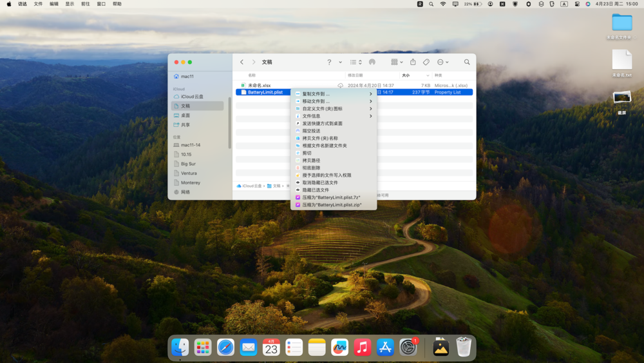644x363 pixels.
Task: Choose "拷贝路径" from context menu
Action: (311, 161)
